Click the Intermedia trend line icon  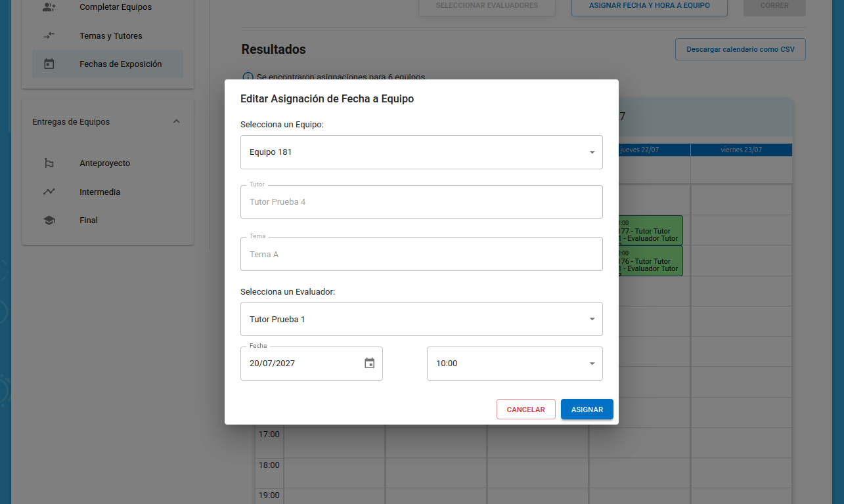pyautogui.click(x=49, y=192)
